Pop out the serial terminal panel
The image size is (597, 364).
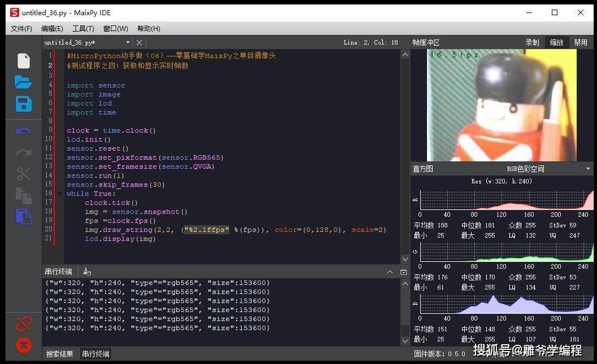(x=403, y=271)
